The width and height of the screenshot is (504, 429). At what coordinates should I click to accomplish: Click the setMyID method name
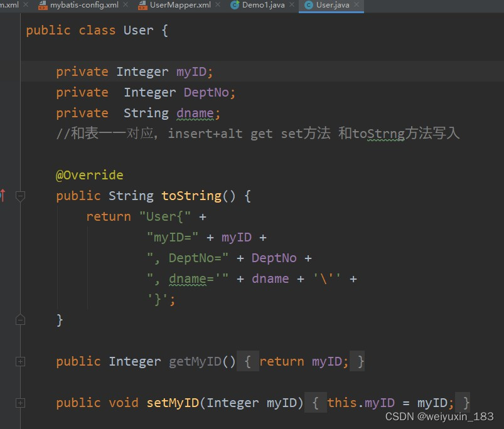[x=173, y=403]
